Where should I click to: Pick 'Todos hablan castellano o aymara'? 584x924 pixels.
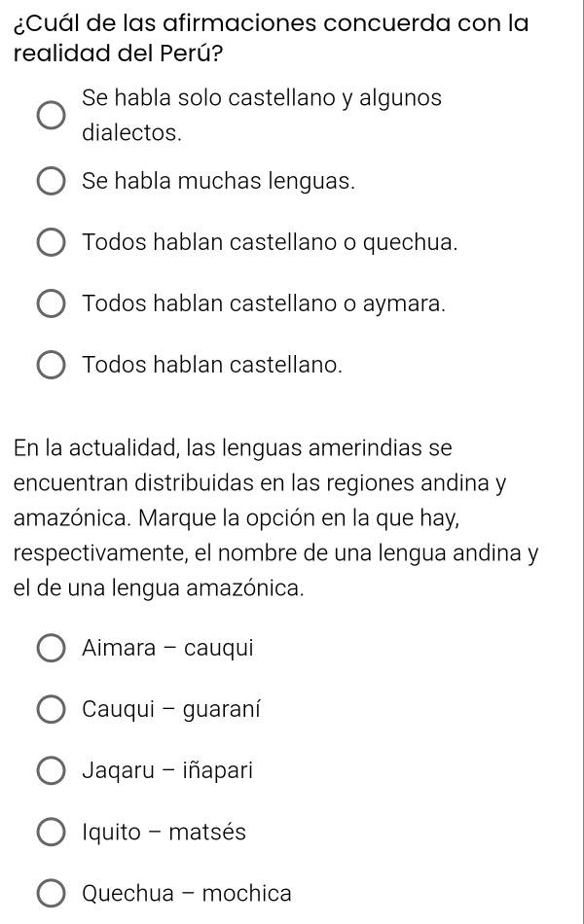(52, 303)
